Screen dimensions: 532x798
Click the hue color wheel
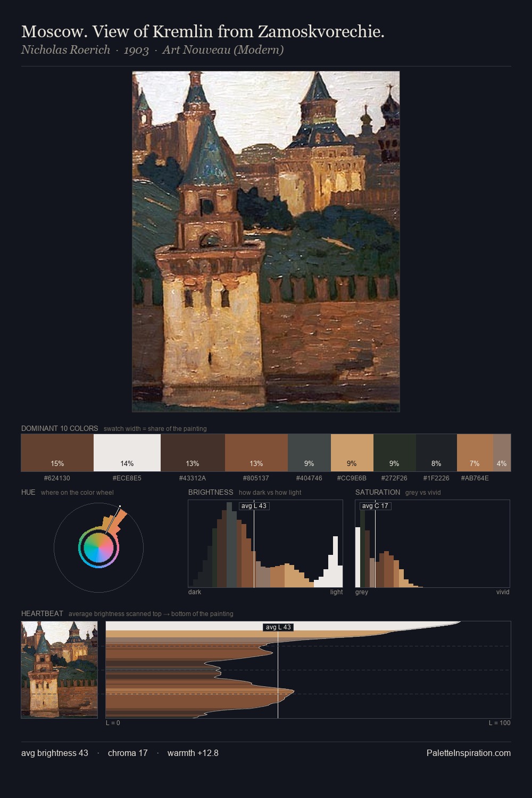[98, 547]
